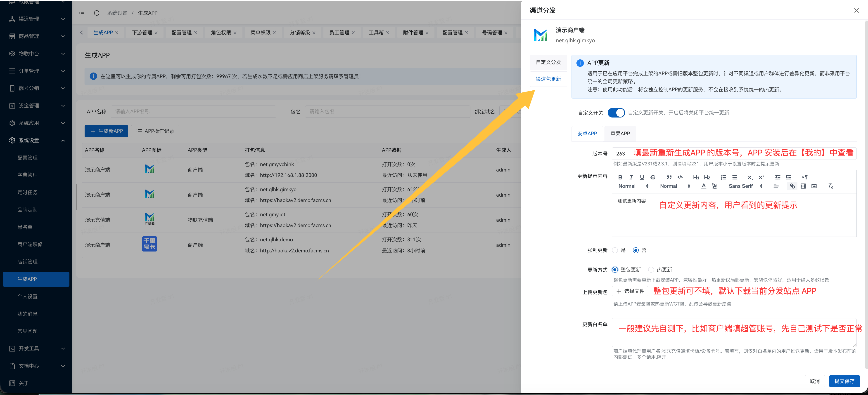Open the font color picker
Image resolution: width=868 pixels, height=395 pixels.
(x=704, y=186)
